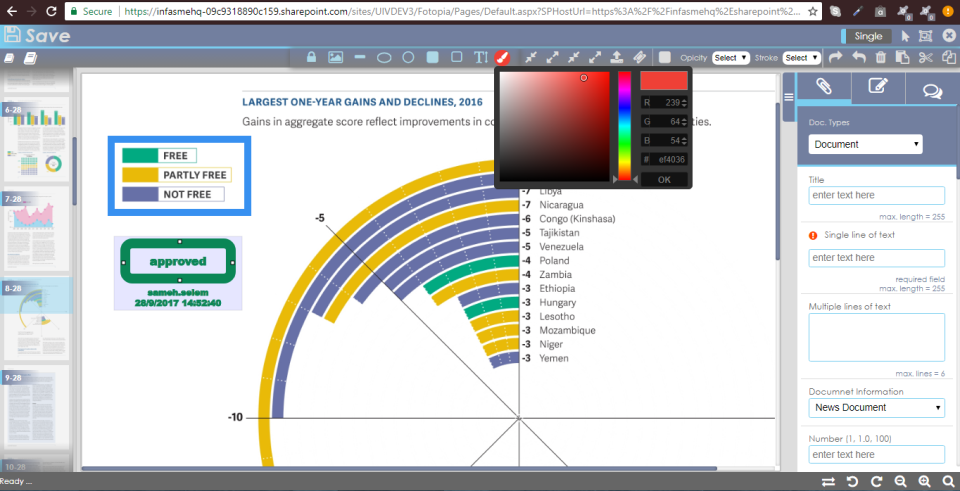Viewport: 960px width, 491px height.
Task: Select the filled rounded rectangle tool
Action: point(432,58)
